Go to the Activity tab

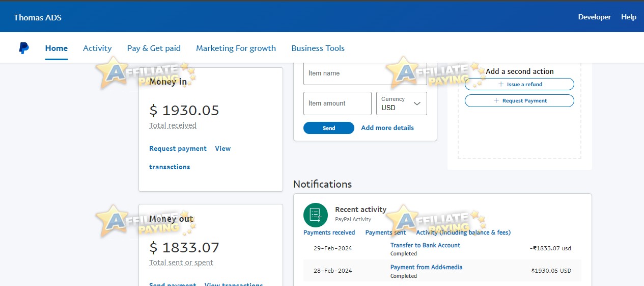click(97, 48)
